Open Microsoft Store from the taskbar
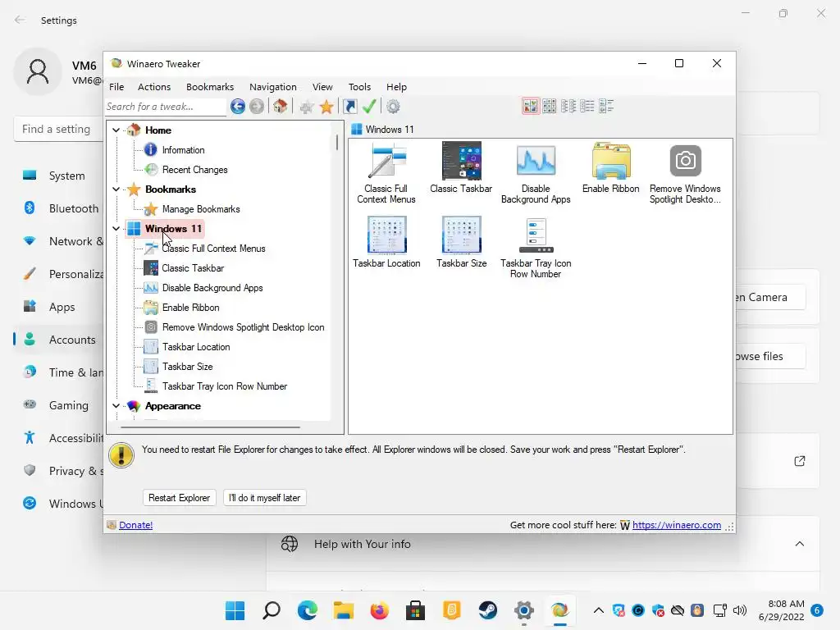The height and width of the screenshot is (630, 840). point(415,610)
